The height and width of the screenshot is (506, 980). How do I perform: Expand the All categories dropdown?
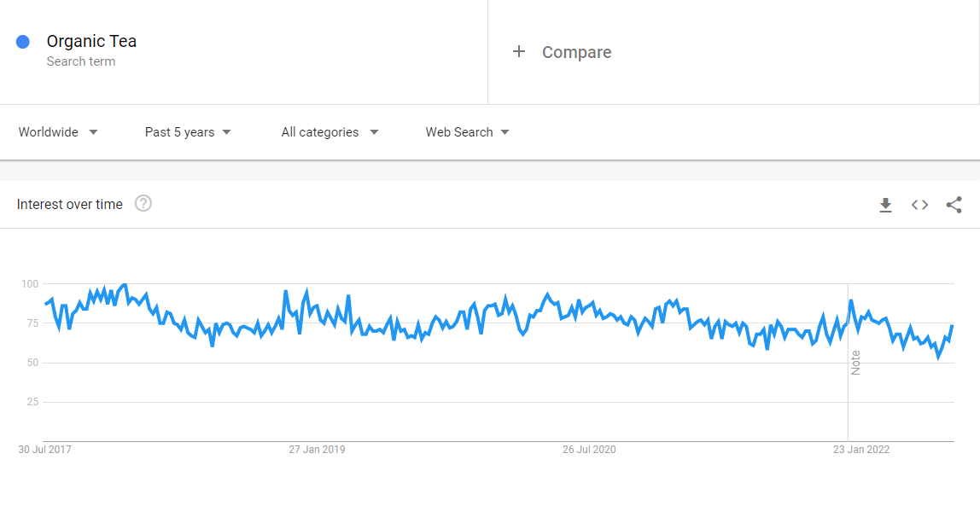click(x=330, y=132)
